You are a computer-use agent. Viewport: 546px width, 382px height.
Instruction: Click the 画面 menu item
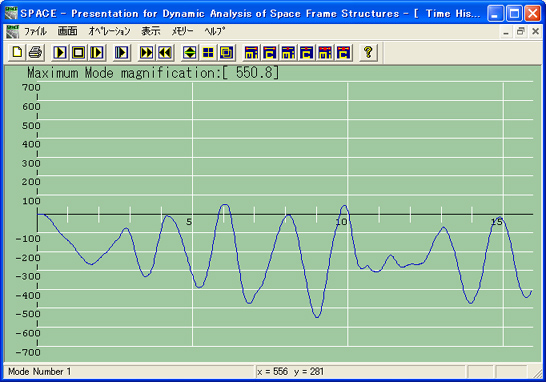[68, 32]
